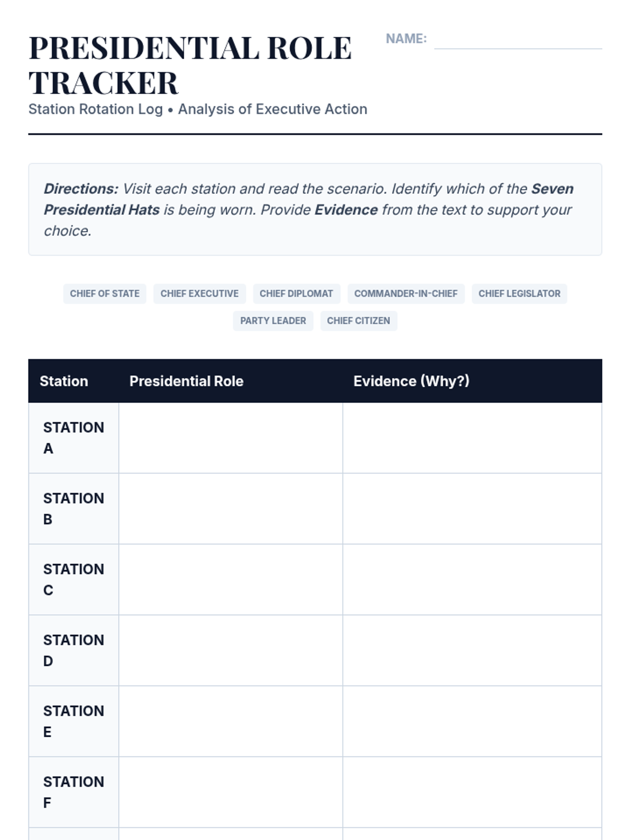Click Station A Evidence cell
This screenshot has width=630, height=840.
point(472,438)
